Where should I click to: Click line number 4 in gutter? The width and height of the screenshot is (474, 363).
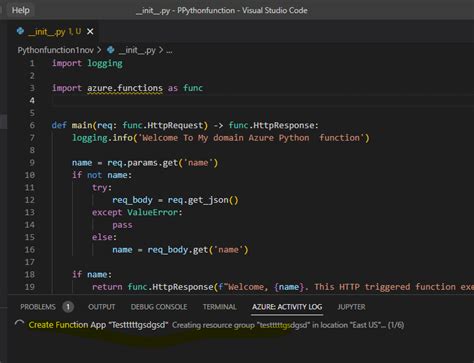click(x=32, y=101)
